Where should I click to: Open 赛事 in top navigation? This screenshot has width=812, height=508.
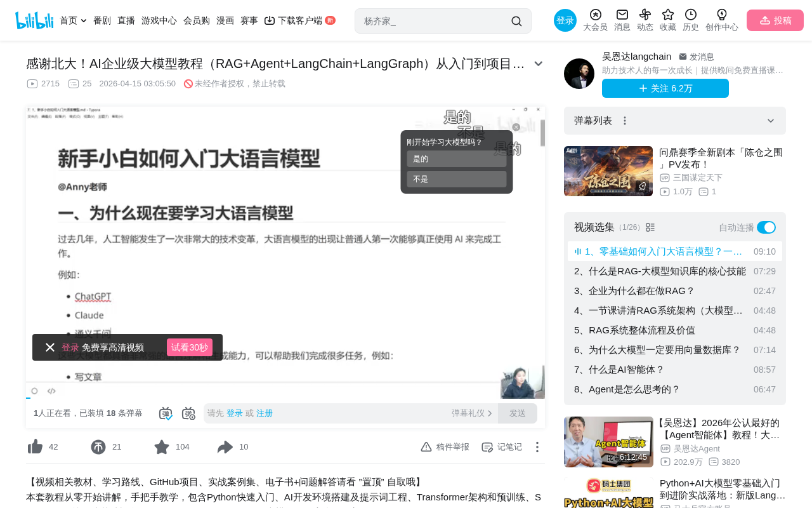tap(249, 20)
